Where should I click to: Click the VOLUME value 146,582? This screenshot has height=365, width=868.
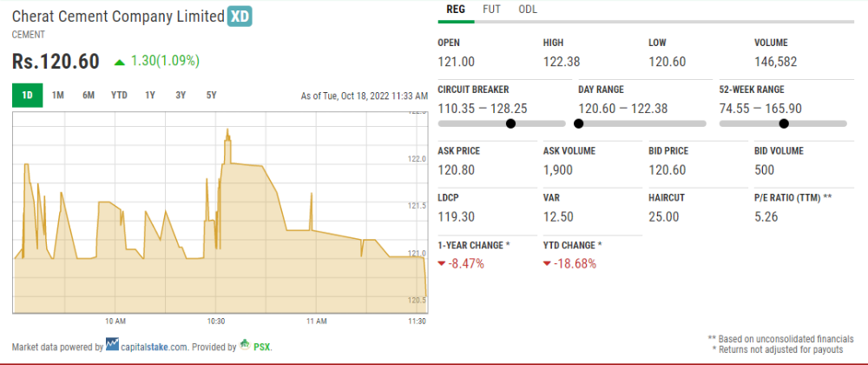click(776, 62)
